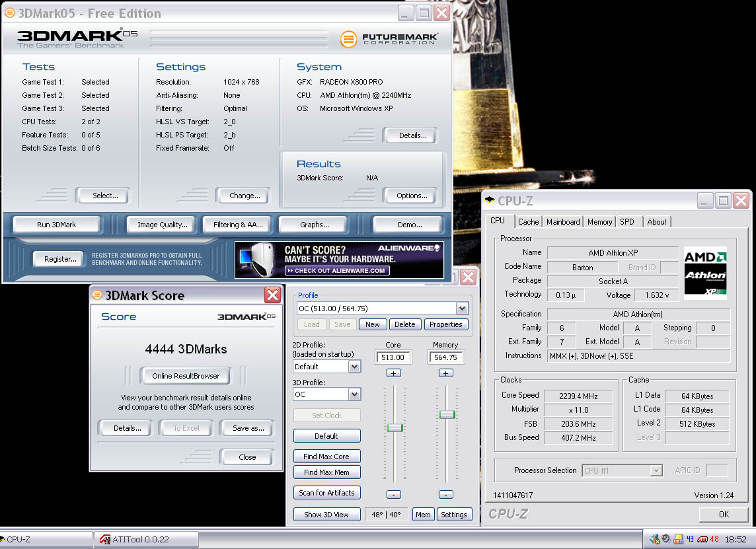Click the Core clock slider handle
This screenshot has height=549, width=756.
coord(395,427)
